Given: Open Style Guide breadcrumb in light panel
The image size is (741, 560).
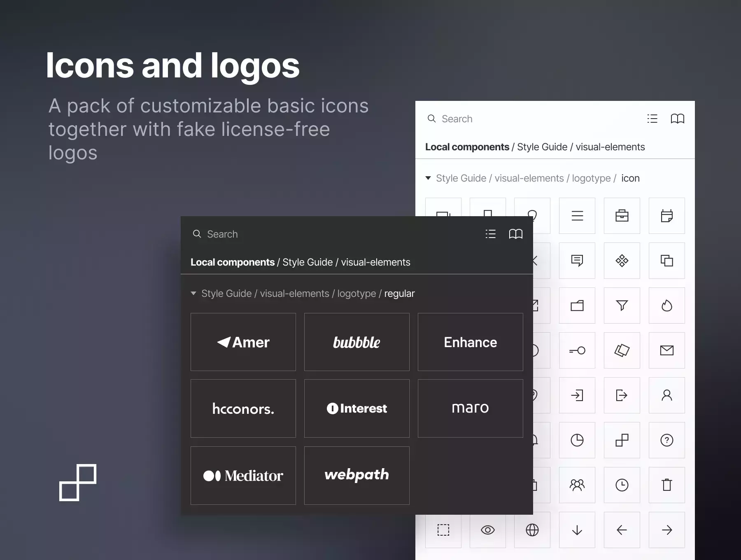Looking at the screenshot, I should tap(542, 147).
